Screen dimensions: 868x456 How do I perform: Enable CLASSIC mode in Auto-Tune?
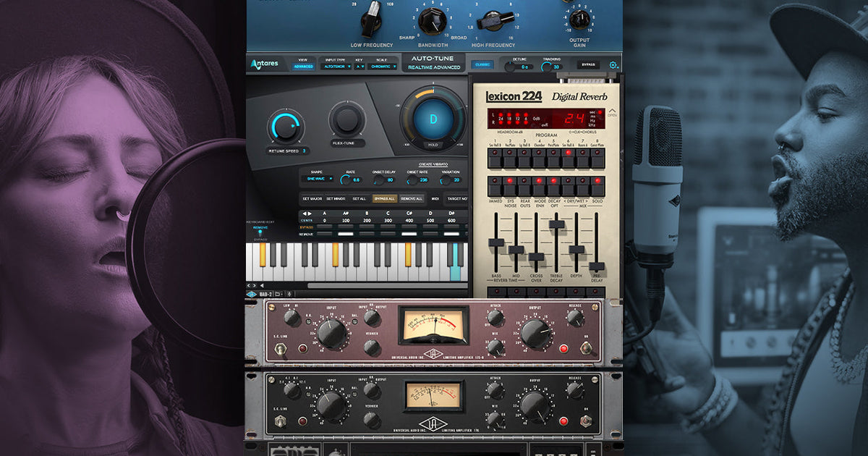482,65
